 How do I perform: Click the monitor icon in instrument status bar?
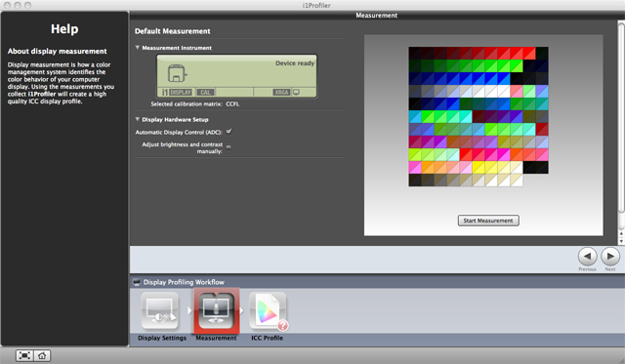coord(296,92)
